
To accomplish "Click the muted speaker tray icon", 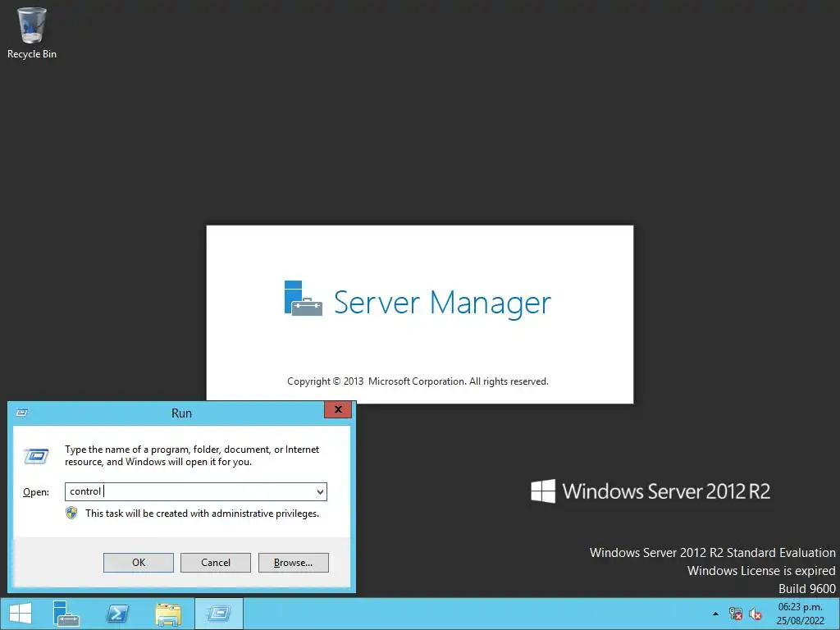I will pos(756,614).
